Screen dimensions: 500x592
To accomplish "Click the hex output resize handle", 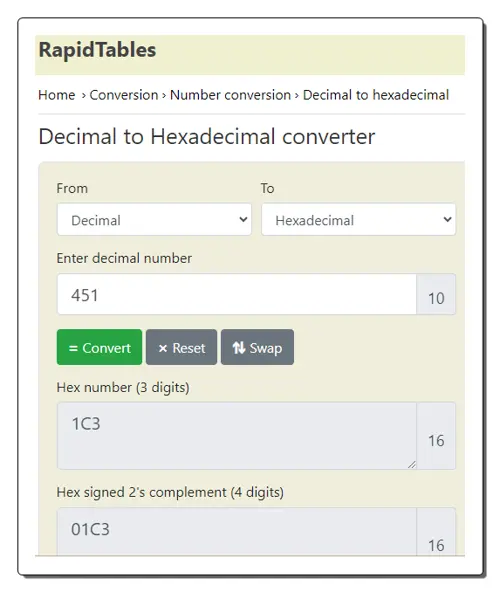I will click(x=412, y=465).
